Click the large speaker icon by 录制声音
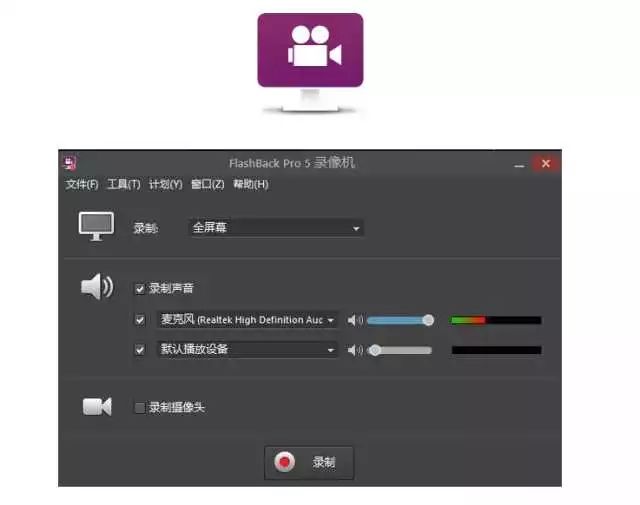The width and height of the screenshot is (640, 505). click(97, 287)
